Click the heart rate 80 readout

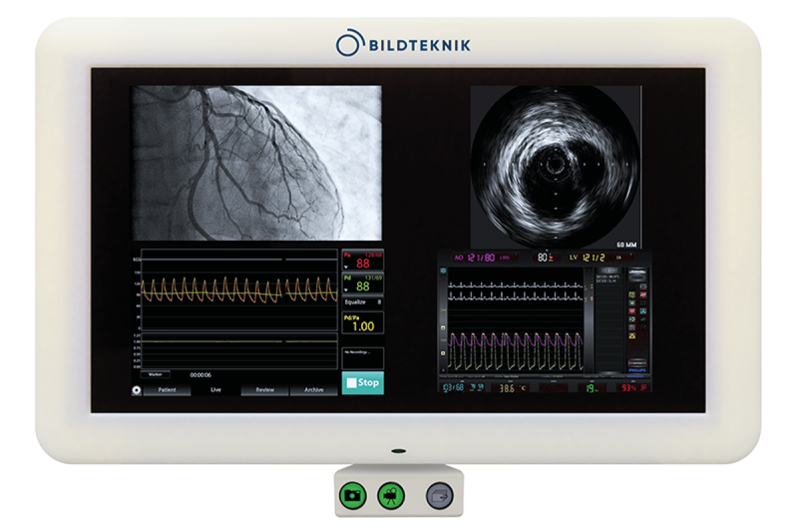click(542, 257)
